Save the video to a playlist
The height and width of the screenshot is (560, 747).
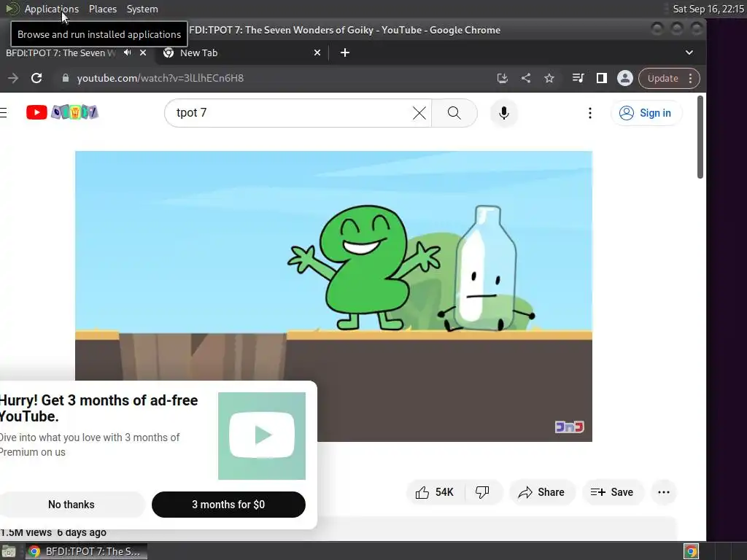pos(612,492)
